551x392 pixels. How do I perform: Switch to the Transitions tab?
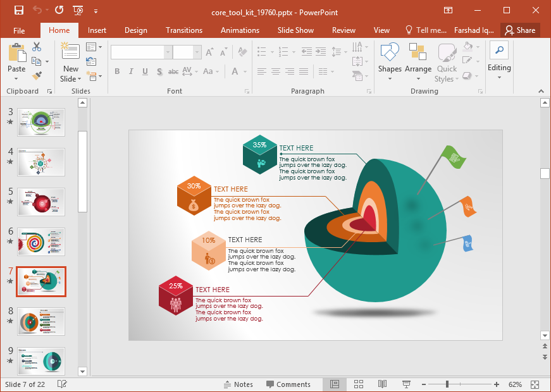point(184,30)
